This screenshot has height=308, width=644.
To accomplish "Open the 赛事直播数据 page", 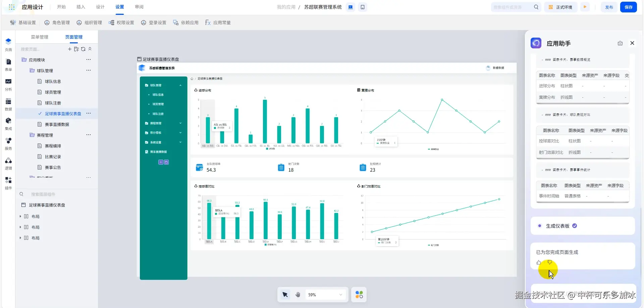I will pos(57,124).
